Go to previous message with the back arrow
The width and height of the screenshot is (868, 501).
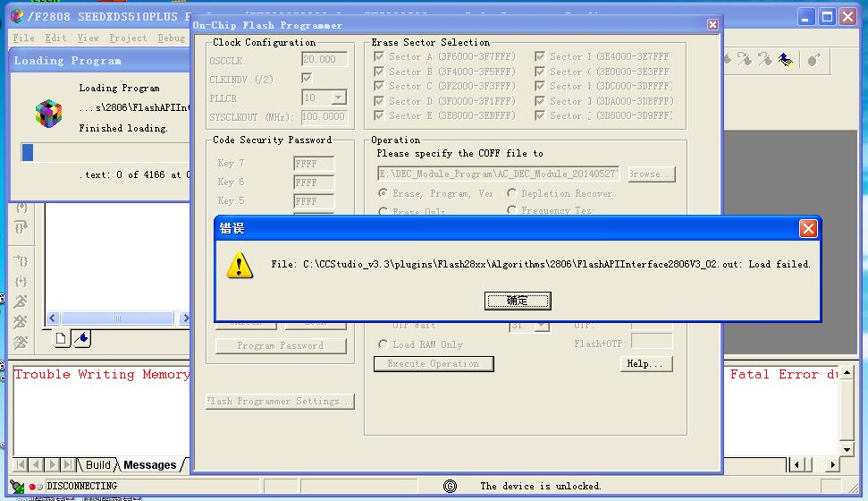(x=37, y=464)
